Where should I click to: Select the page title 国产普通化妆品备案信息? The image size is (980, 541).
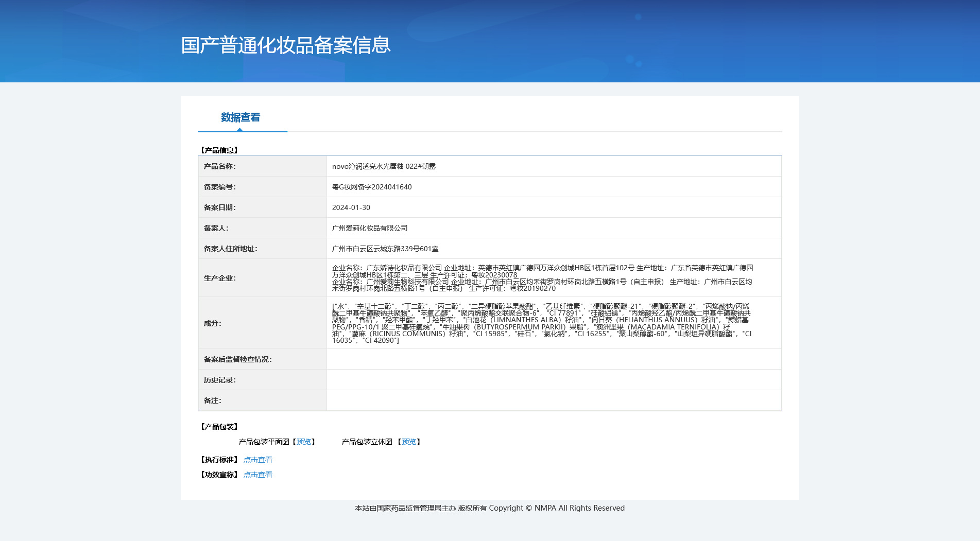tap(286, 45)
